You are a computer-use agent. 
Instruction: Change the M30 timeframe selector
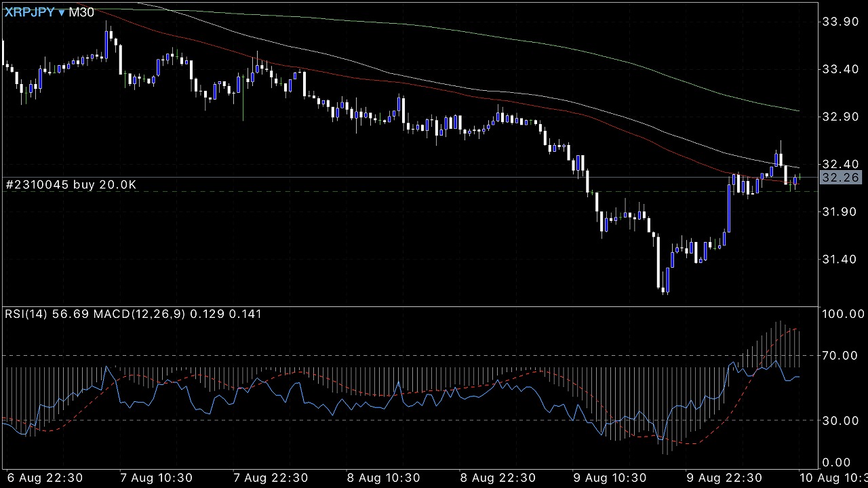81,12
